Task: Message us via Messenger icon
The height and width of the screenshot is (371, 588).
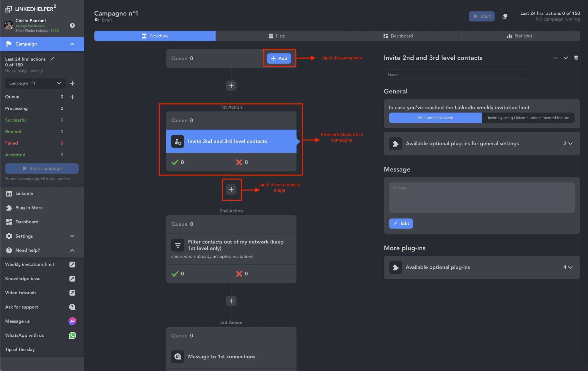Action: point(72,321)
